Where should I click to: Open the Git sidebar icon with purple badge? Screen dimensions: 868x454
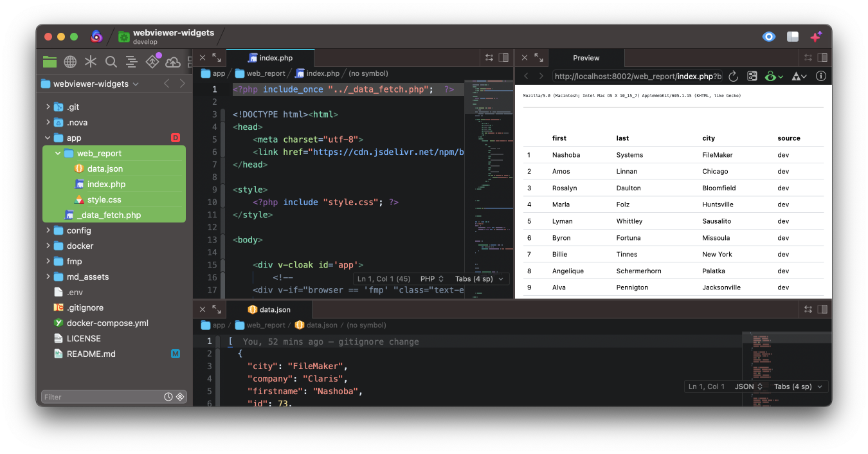[x=152, y=62]
